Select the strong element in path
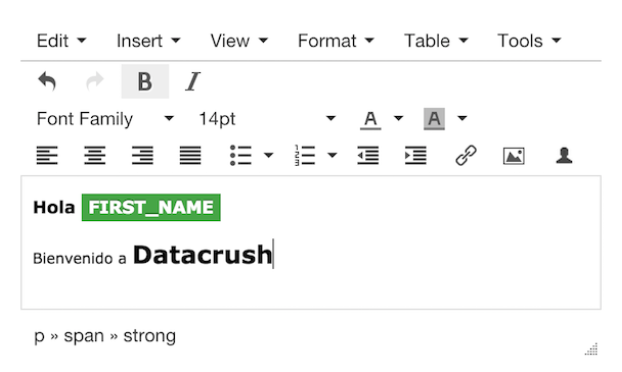The width and height of the screenshot is (622, 372). [149, 336]
